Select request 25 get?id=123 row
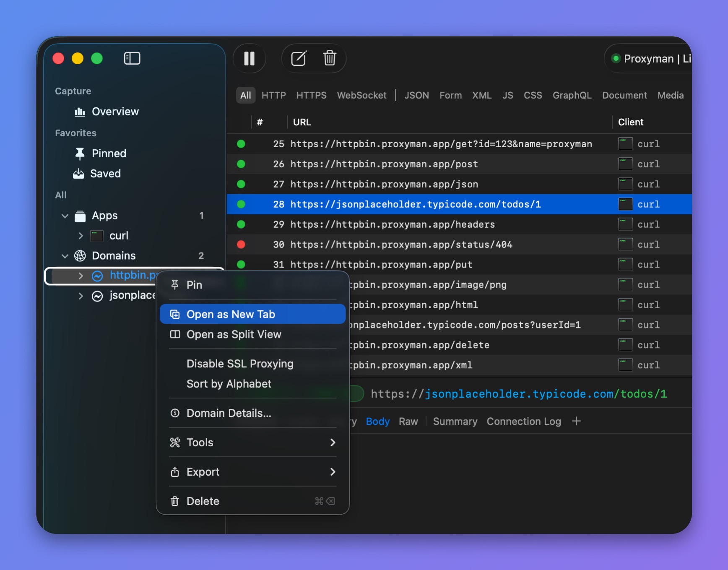This screenshot has width=728, height=570. (459, 144)
